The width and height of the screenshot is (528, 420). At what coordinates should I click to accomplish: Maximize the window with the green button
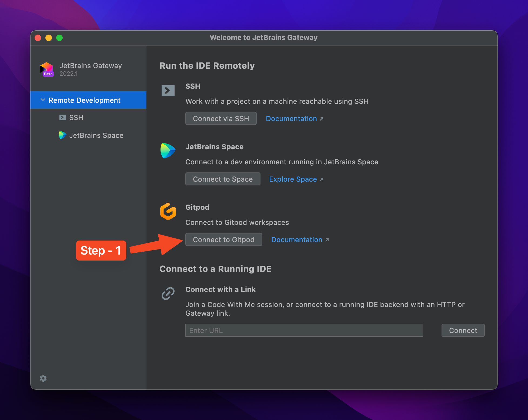[59, 38]
